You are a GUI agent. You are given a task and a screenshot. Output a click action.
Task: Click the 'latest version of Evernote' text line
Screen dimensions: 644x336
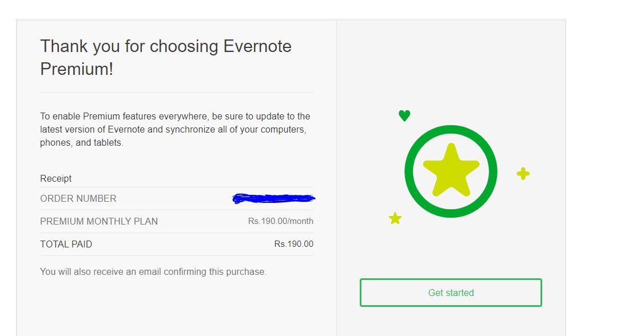point(173,129)
